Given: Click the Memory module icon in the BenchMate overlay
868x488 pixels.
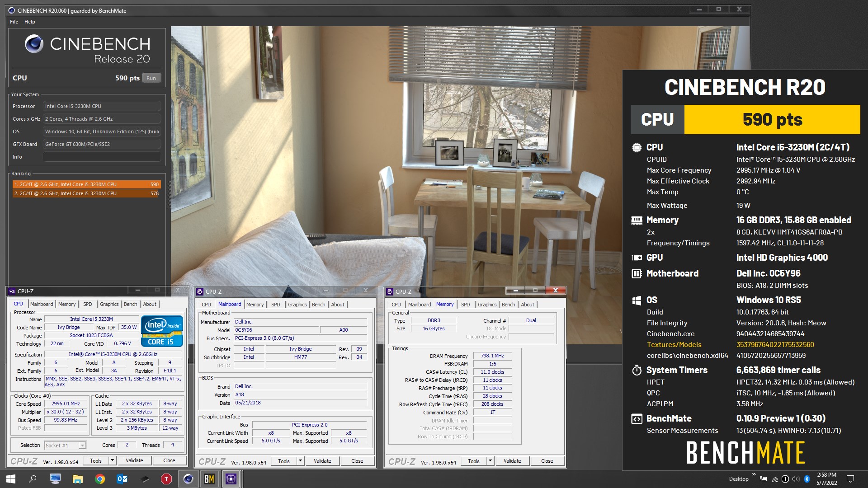Looking at the screenshot, I should [637, 220].
